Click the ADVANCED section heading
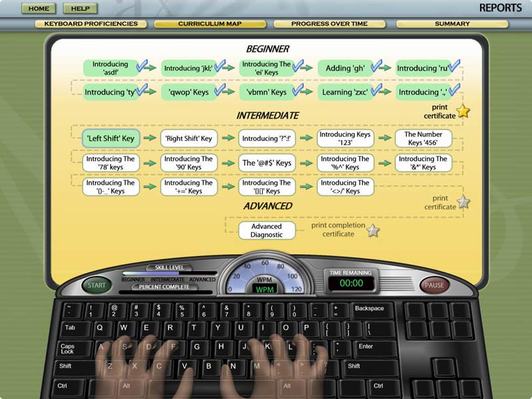532x399 pixels. coord(267,206)
